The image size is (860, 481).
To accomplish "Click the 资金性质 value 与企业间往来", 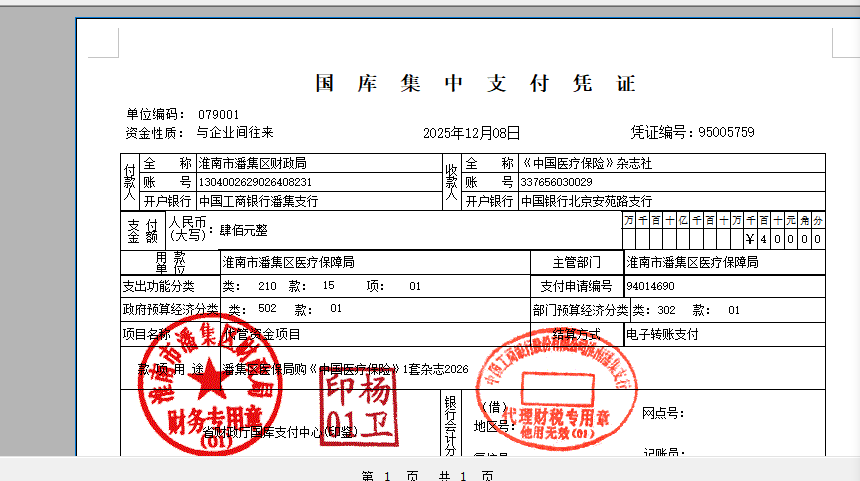I will [234, 132].
